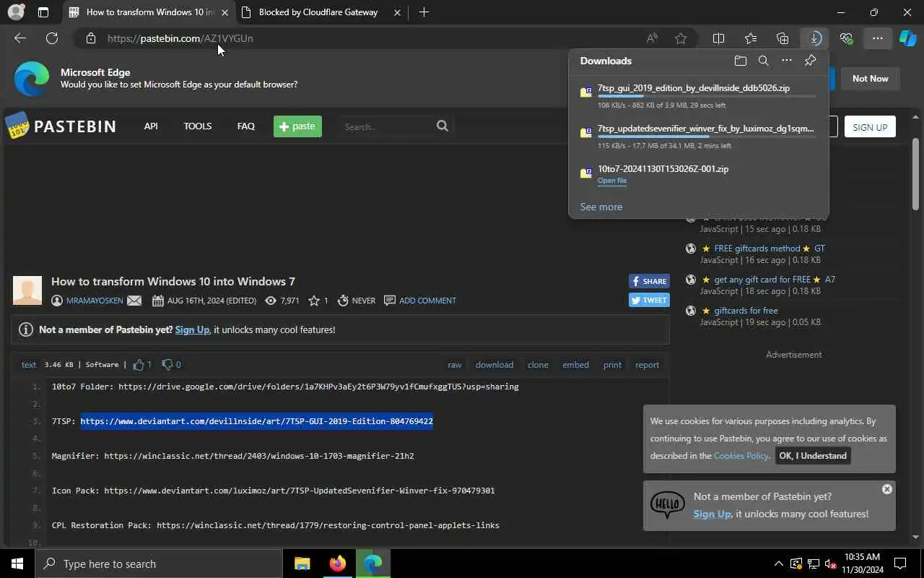This screenshot has width=924, height=578.
Task: Refresh the page with reload icon
Action: 52,38
